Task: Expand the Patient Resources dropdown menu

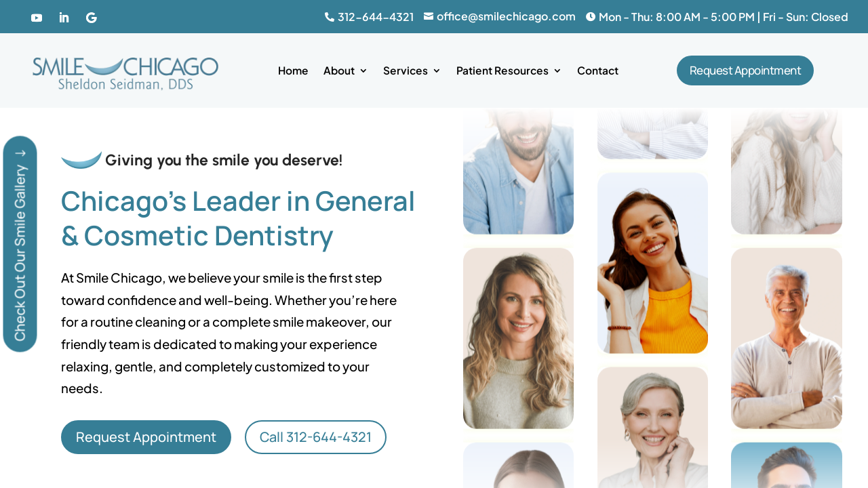Action: click(x=509, y=70)
